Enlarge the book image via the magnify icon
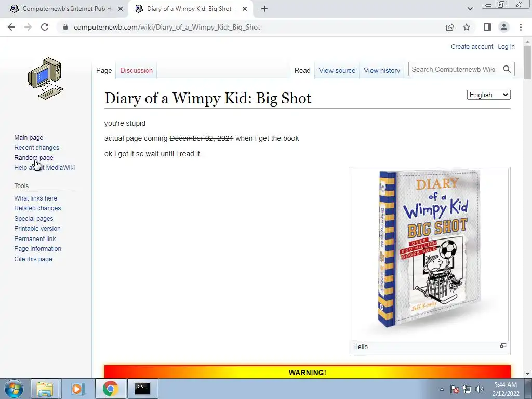This screenshot has width=532, height=399. tap(503, 345)
